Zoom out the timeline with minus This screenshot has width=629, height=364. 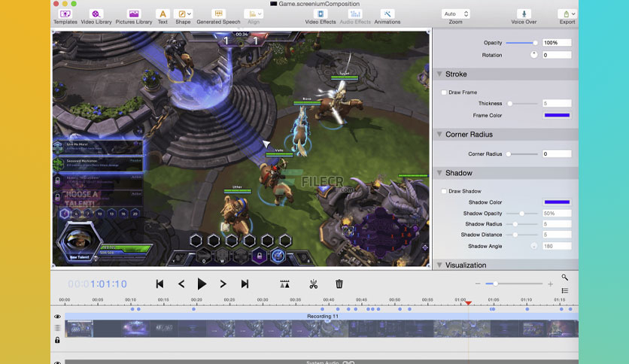coord(478,284)
